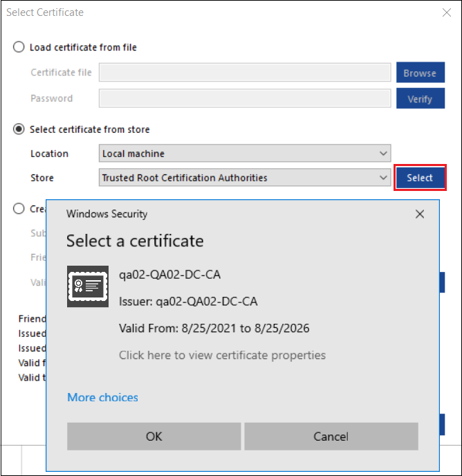Close the Select Certificate window
462x476 pixels.
447,12
